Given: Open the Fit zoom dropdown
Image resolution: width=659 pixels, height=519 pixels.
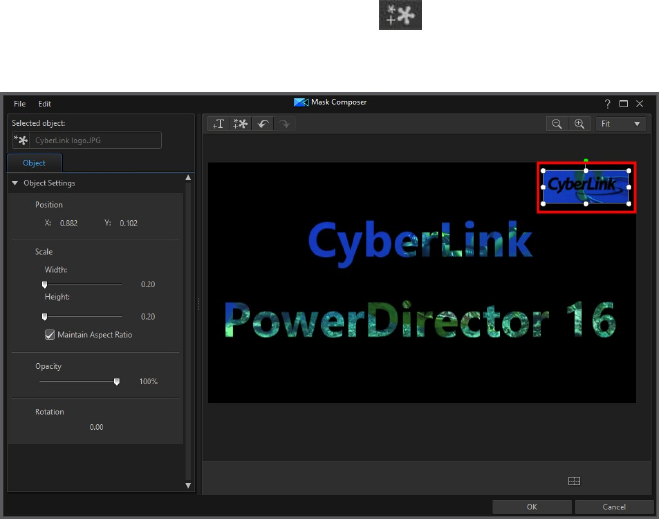Looking at the screenshot, I should click(x=621, y=124).
